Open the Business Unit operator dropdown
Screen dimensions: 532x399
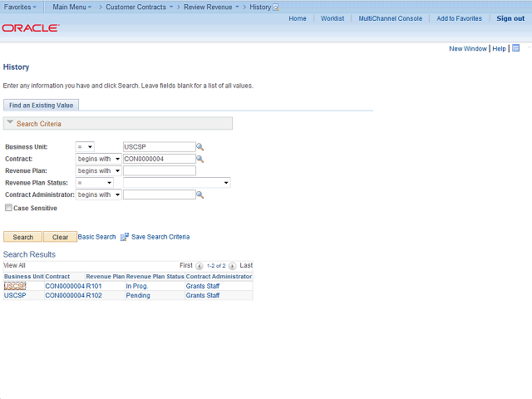(85, 147)
